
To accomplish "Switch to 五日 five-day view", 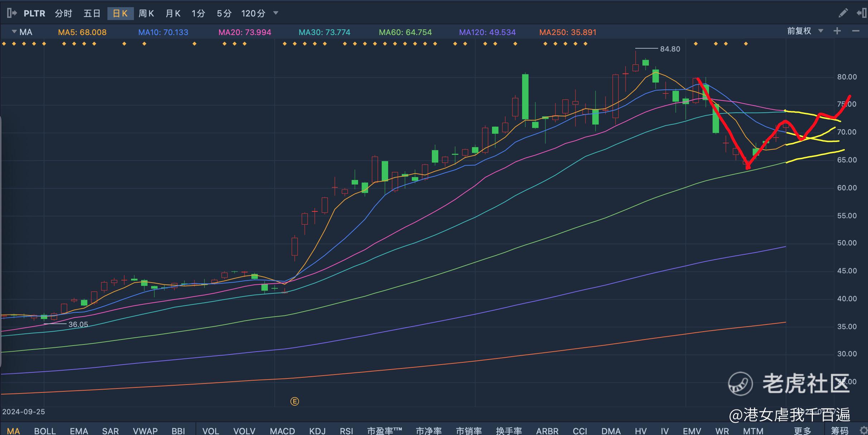I will [x=92, y=14].
